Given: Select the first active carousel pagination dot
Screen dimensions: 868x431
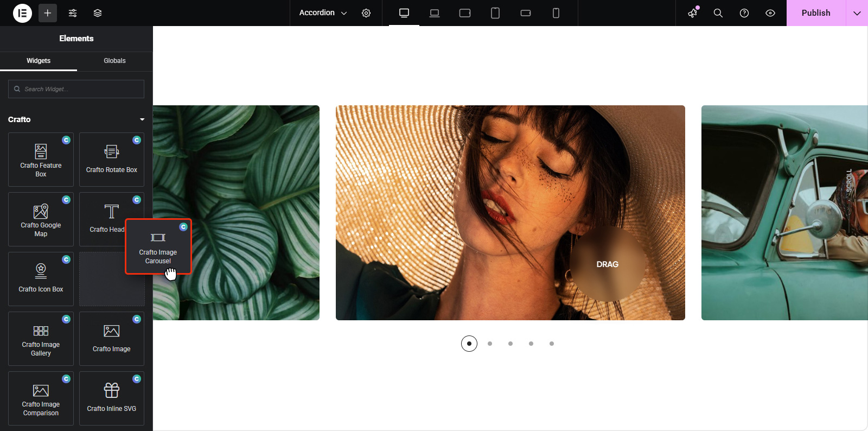Looking at the screenshot, I should point(469,344).
